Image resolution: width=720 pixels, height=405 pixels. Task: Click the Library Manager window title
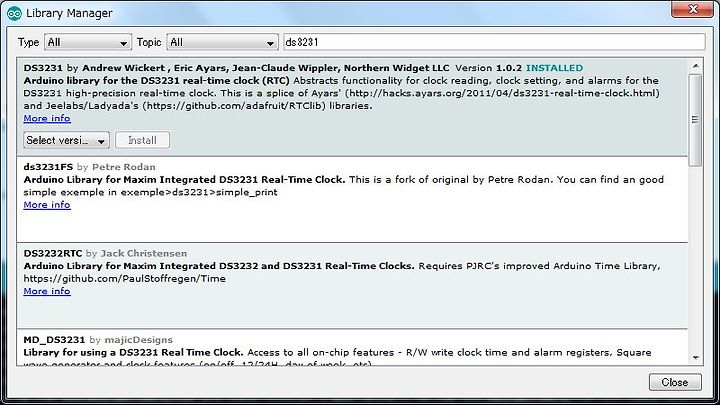[69, 13]
